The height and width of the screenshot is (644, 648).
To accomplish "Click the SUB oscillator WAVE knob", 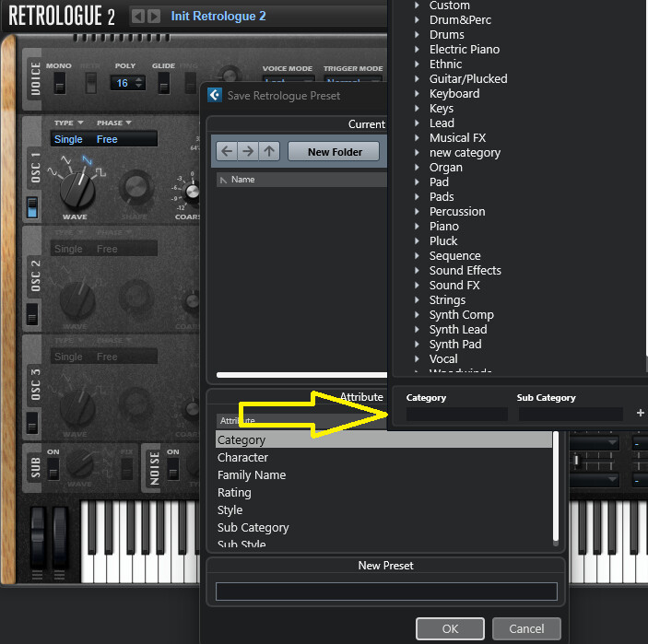I will (x=80, y=463).
